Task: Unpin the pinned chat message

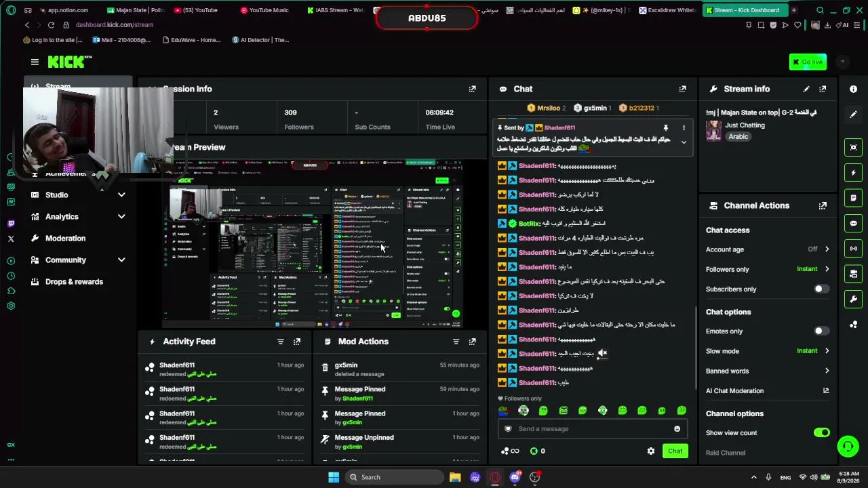Action: click(666, 127)
